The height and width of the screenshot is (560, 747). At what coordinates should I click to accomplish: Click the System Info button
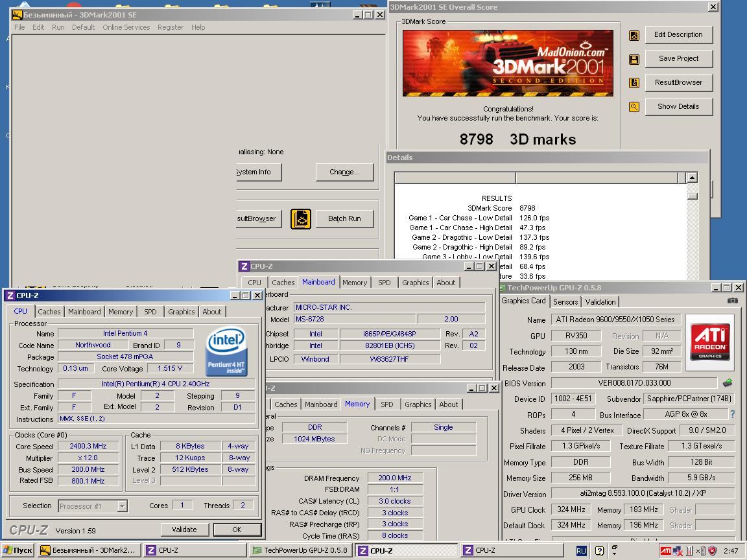[259, 172]
